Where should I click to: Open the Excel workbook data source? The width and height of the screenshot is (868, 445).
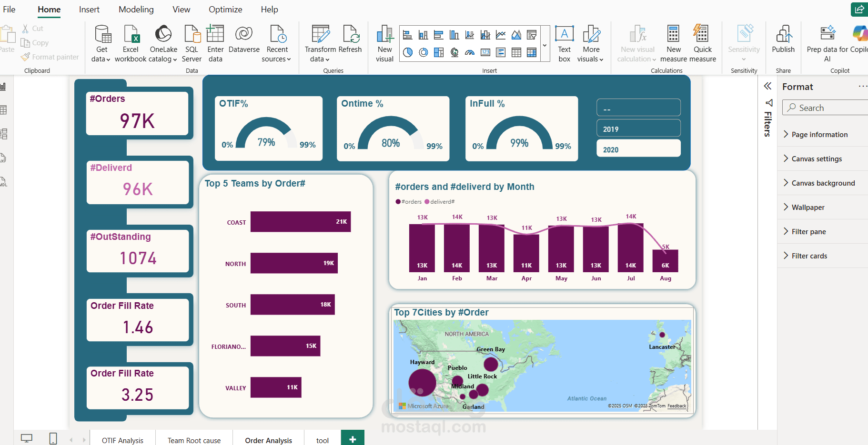pyautogui.click(x=131, y=44)
